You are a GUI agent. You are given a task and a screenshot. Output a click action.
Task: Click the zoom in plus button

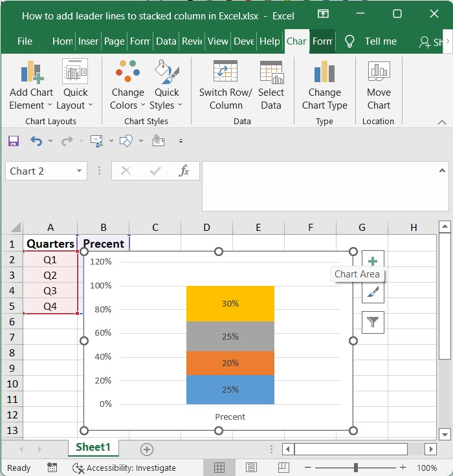tap(403, 468)
